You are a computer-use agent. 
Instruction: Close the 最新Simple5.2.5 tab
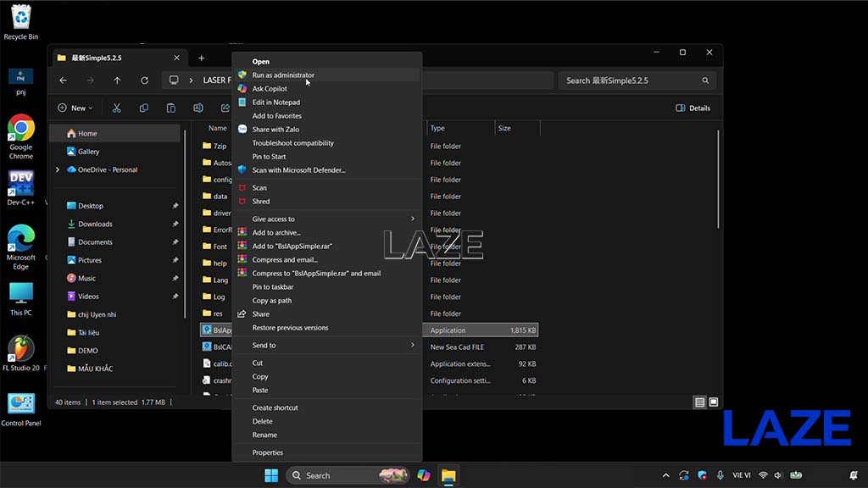pyautogui.click(x=176, y=58)
